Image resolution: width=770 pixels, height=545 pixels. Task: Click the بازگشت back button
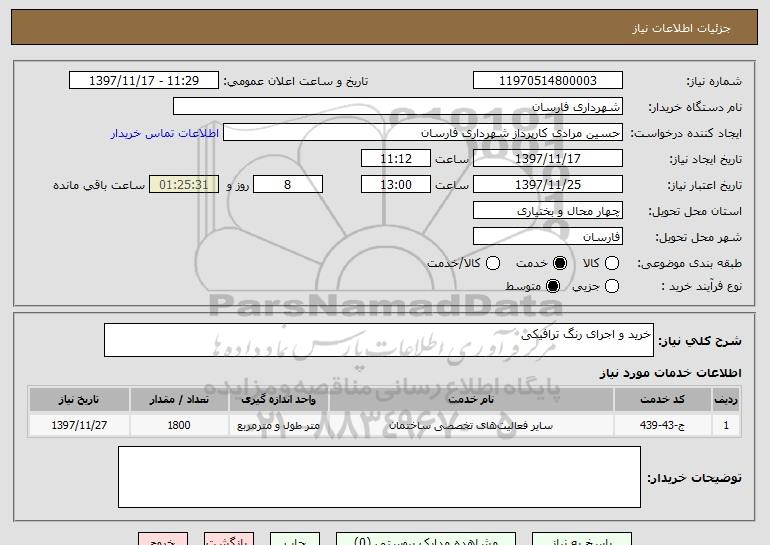pos(229,539)
